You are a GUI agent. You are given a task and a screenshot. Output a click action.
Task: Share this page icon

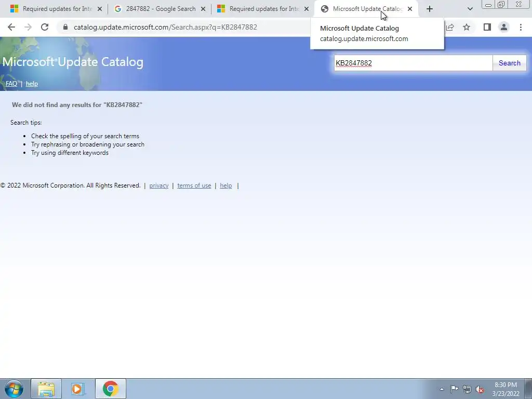tap(450, 27)
